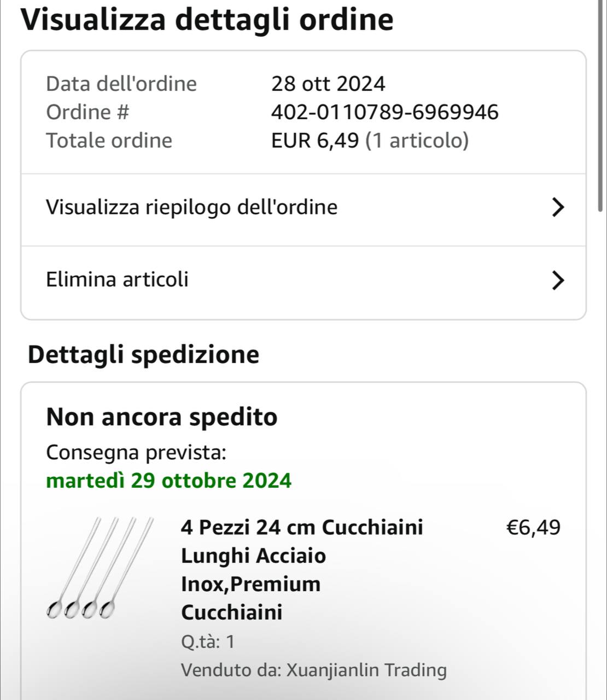Screen dimensions: 607x700
Task: Click the Q.tà: 1 quantity text
Action: point(208,641)
